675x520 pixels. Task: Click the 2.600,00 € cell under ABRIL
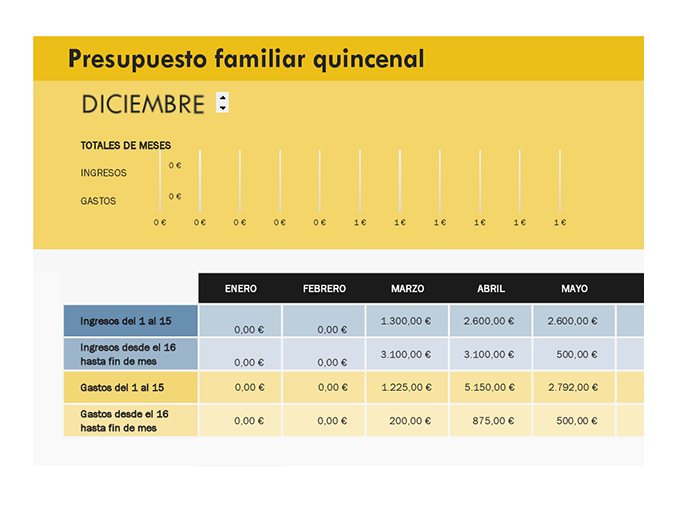pyautogui.click(x=491, y=321)
